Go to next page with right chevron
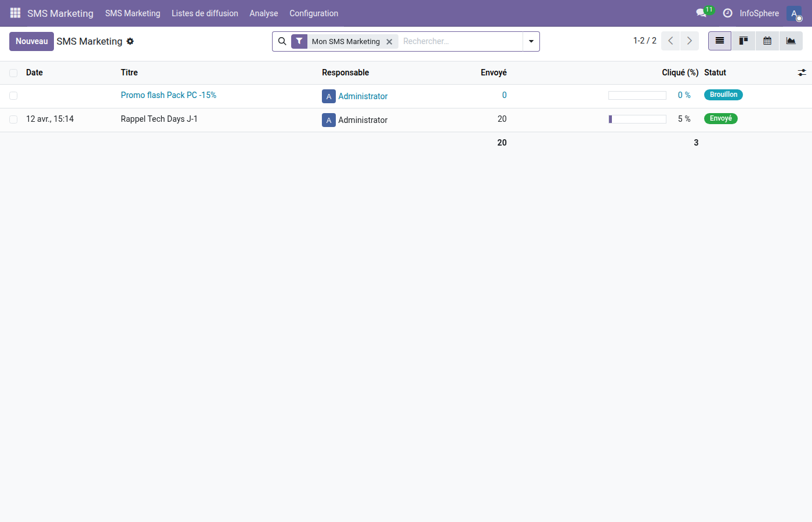812x522 pixels. click(690, 41)
